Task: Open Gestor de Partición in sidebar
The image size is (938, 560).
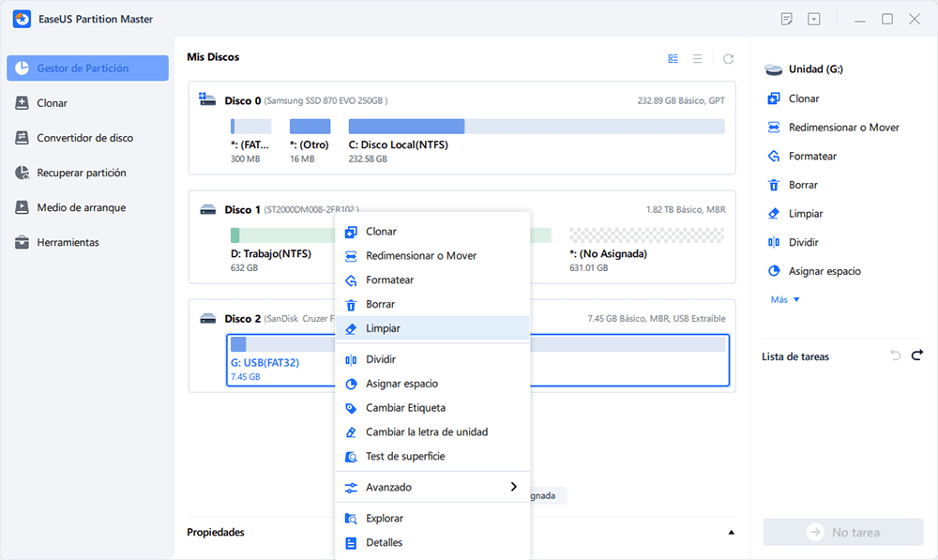Action: click(x=87, y=68)
